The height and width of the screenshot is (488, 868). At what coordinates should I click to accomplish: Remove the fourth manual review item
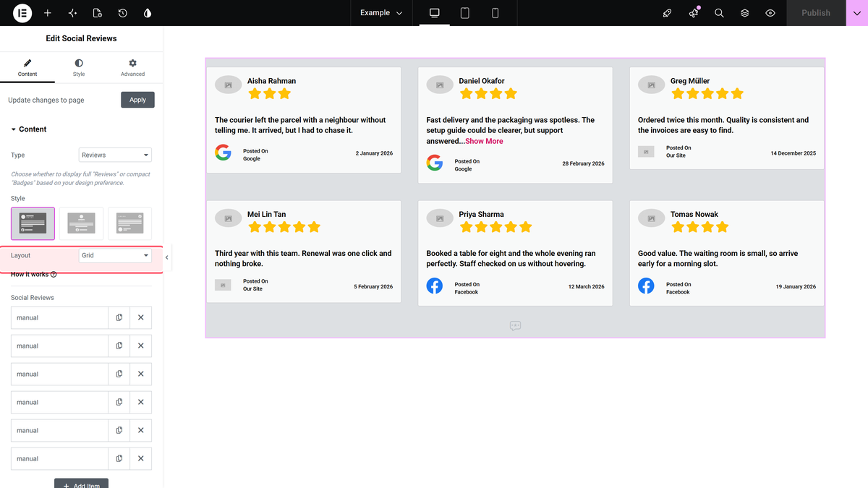pos(141,402)
